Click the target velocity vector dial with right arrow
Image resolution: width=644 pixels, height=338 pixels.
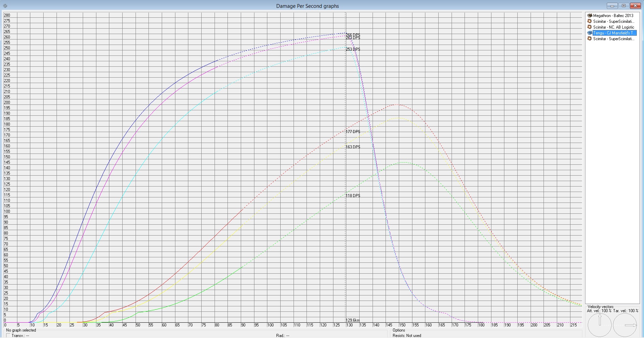point(625,325)
